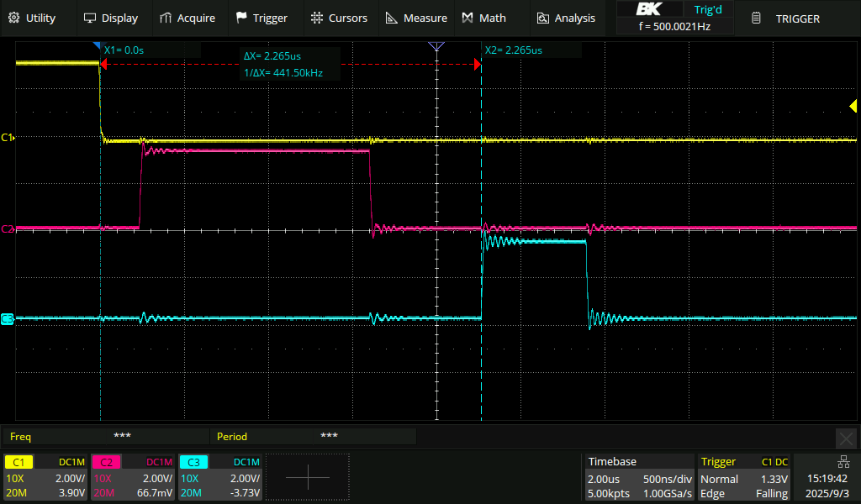Toggle the C3 channel tag
The width and height of the screenshot is (861, 504).
[x=193, y=462]
